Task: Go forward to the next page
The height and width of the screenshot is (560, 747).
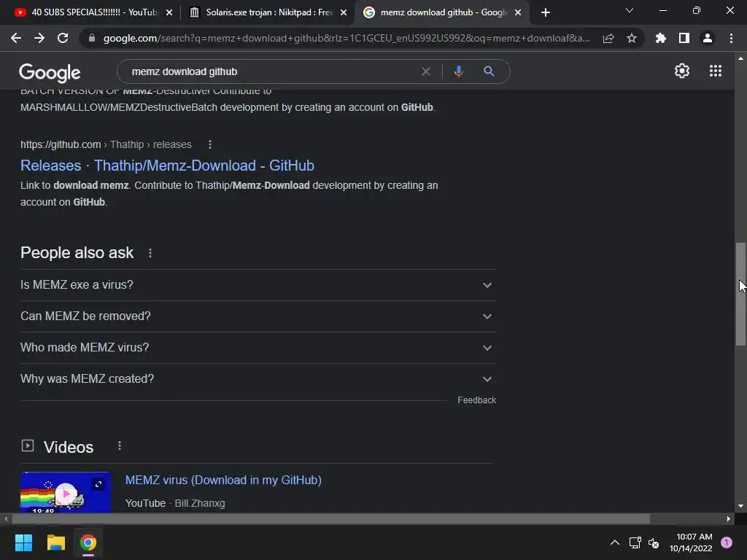Action: click(x=39, y=38)
